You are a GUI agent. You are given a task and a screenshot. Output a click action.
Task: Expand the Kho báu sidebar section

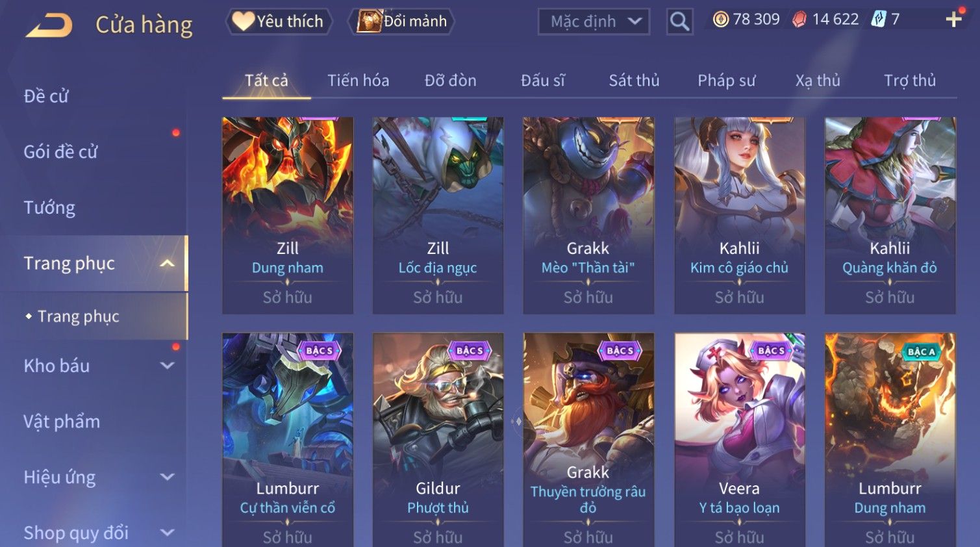pos(167,366)
